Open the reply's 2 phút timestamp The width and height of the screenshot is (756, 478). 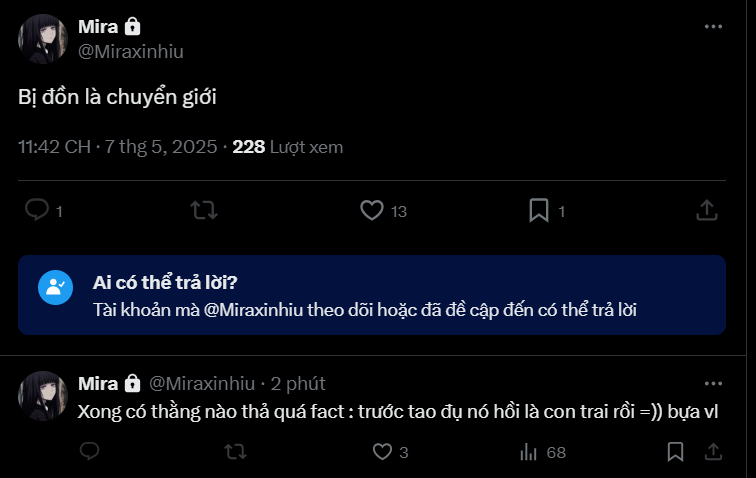298,383
